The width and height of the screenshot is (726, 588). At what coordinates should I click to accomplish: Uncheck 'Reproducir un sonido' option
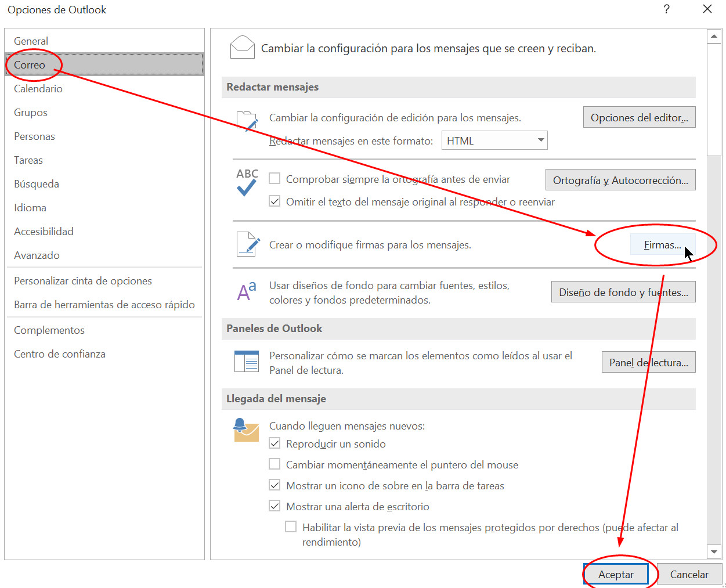[x=274, y=443]
